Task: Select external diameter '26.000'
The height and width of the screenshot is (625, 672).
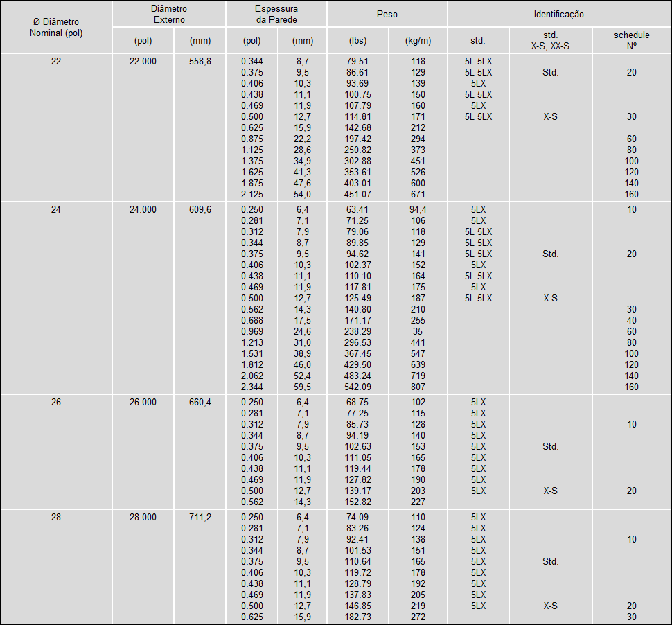Action: pyautogui.click(x=143, y=402)
